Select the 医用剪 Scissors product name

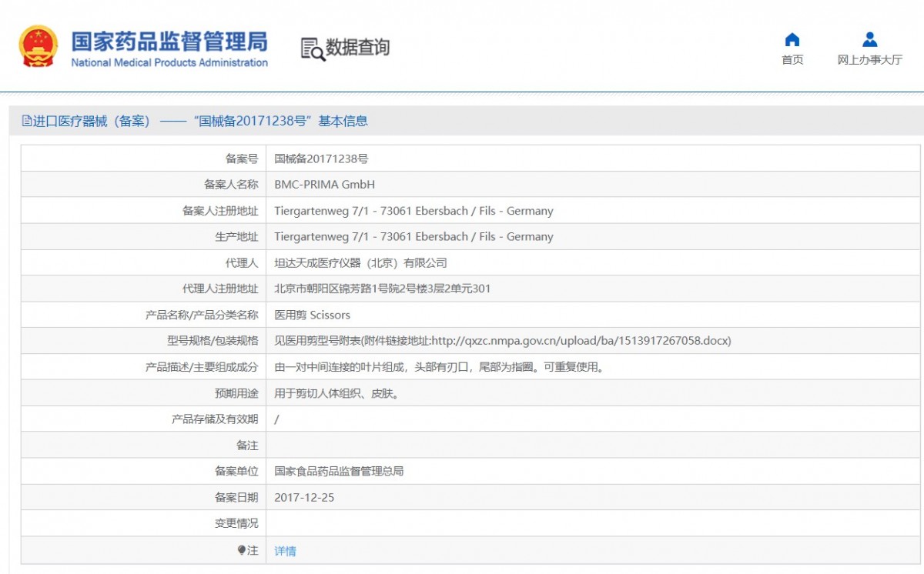click(x=312, y=315)
